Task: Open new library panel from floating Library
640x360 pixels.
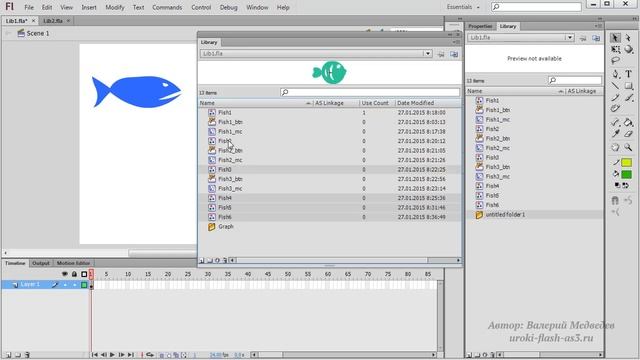Action: (x=454, y=54)
